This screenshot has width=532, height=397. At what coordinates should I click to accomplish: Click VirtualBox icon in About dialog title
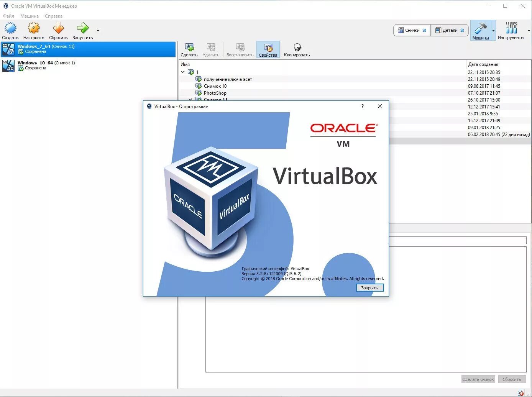pyautogui.click(x=149, y=106)
